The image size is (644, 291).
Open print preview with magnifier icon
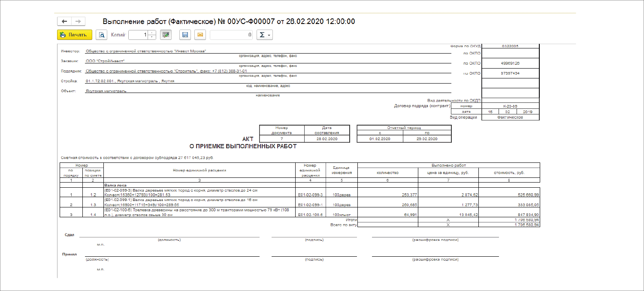[x=101, y=35]
